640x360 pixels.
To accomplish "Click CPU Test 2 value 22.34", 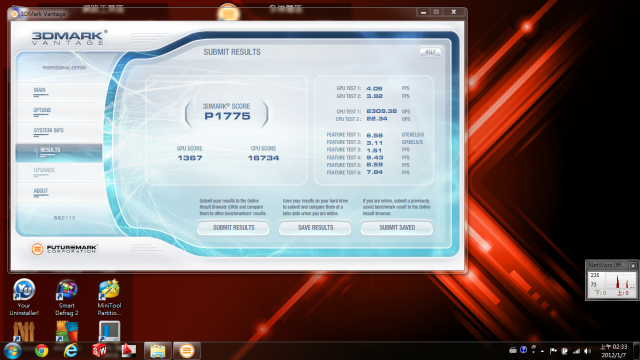I will (377, 119).
